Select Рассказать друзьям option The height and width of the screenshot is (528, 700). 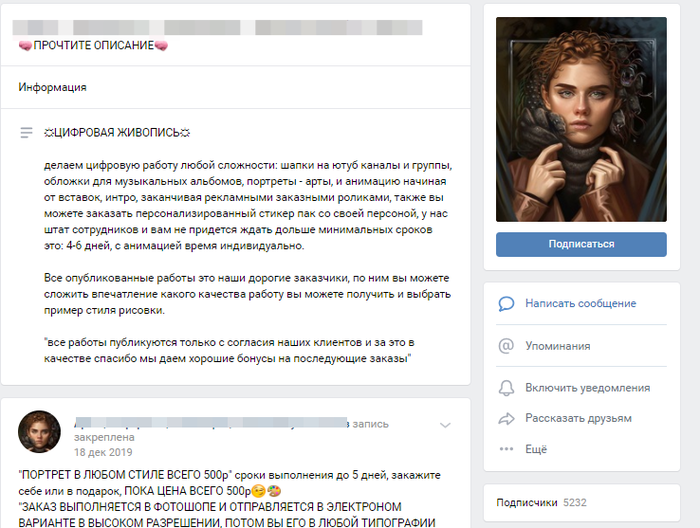[578, 418]
